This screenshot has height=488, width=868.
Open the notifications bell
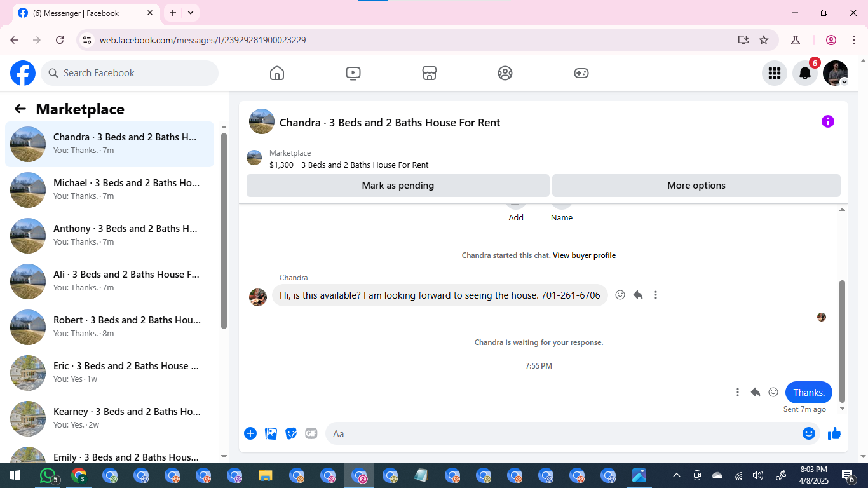pos(805,73)
